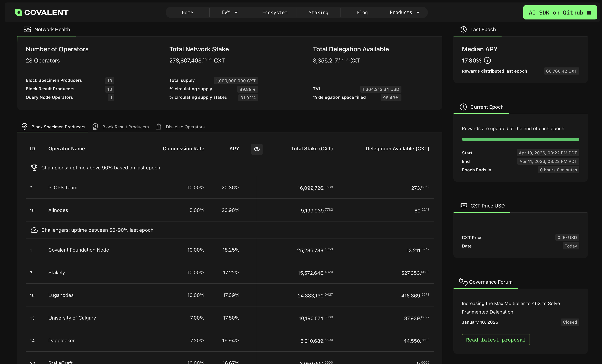602x364 pixels.
Task: Click the 98.43% delegation filled value
Action: point(391,98)
